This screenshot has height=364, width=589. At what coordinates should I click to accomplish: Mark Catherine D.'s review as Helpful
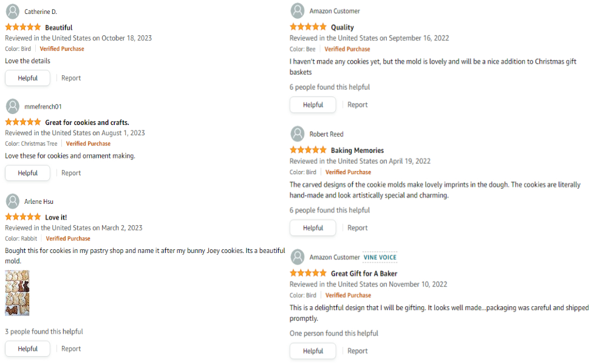click(27, 78)
